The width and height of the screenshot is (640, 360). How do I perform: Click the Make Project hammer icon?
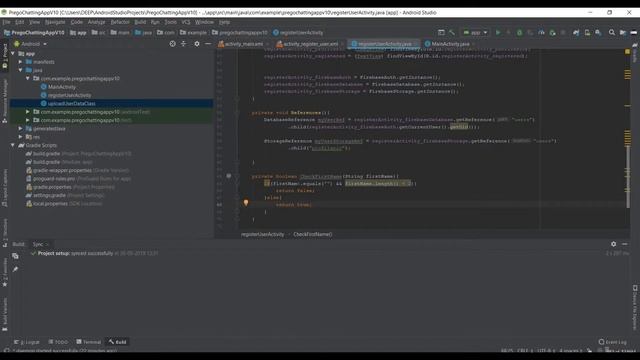(452, 33)
